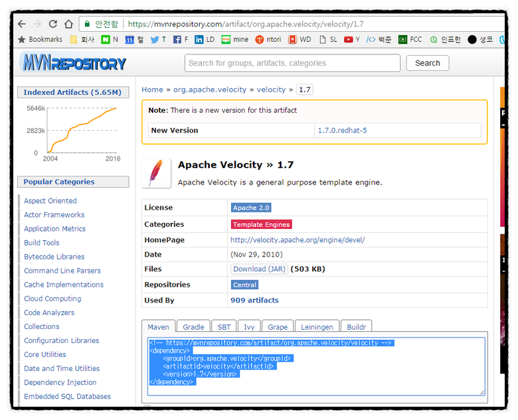The image size is (518, 420).
Task: Click the Apache 2.0 license tag
Action: pos(251,208)
